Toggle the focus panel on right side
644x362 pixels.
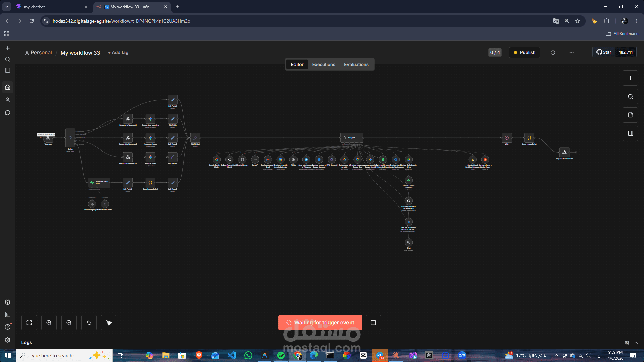tap(630, 133)
